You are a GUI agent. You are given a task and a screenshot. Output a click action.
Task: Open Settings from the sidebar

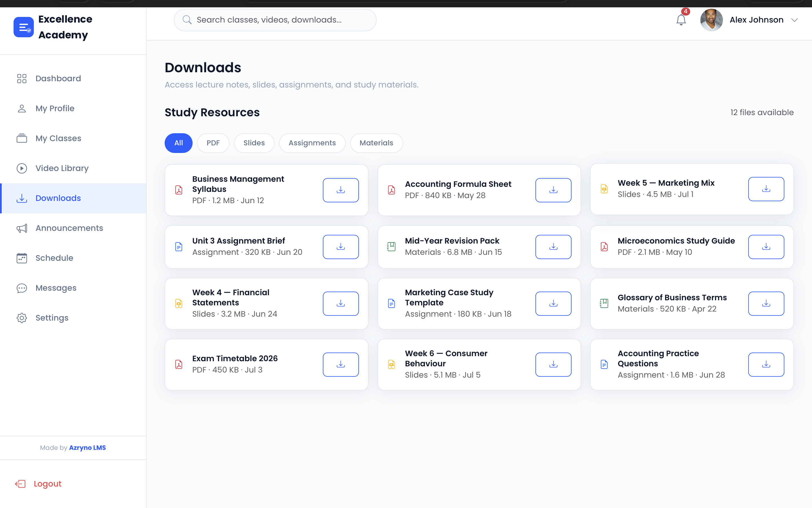(73, 318)
